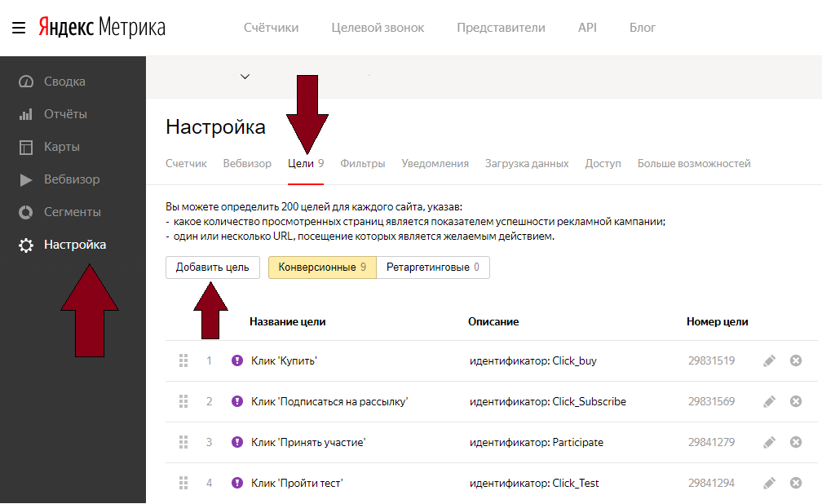
Task: Open Целевой звонок link
Action: [378, 28]
